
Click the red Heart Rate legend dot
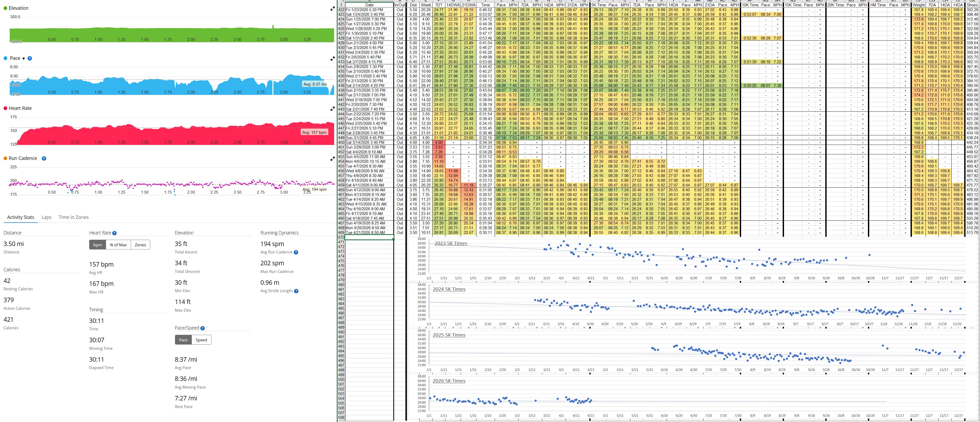click(x=5, y=108)
